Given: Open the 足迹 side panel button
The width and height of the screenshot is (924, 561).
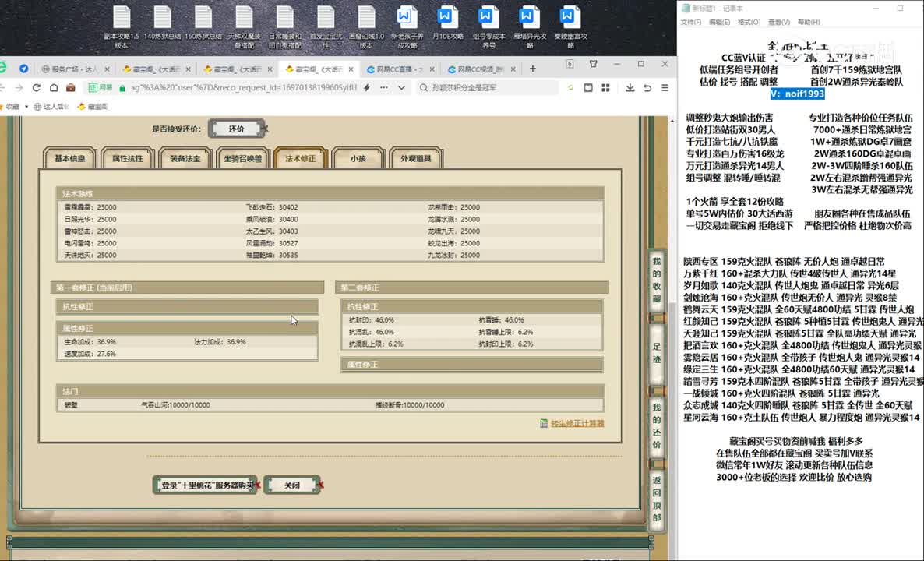Looking at the screenshot, I should [x=657, y=352].
